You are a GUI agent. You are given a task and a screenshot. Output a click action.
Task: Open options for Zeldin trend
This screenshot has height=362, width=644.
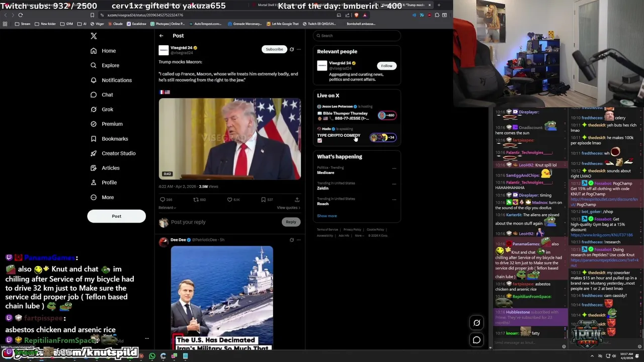click(394, 184)
